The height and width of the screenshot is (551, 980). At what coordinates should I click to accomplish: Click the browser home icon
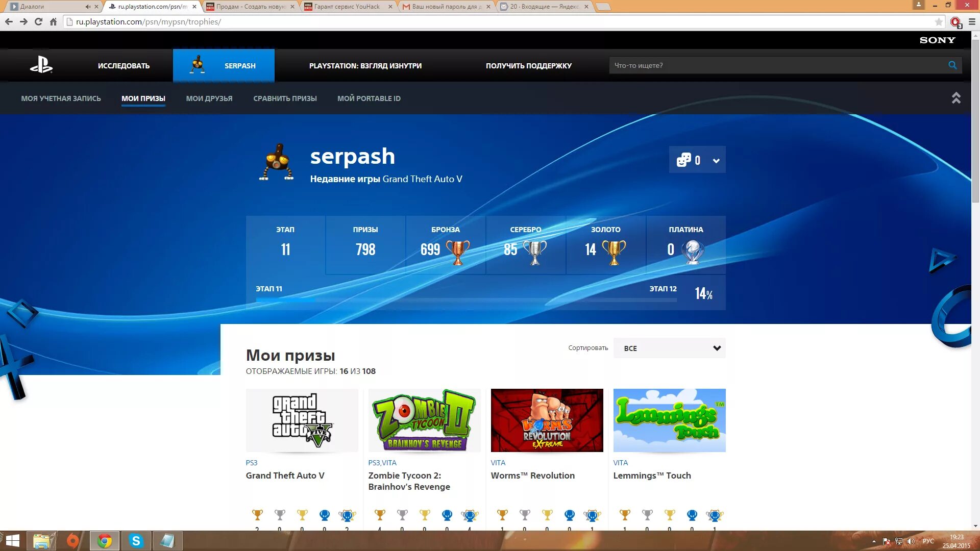pos(53,21)
